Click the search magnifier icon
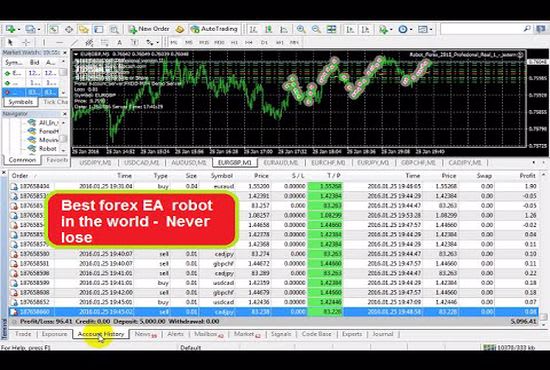550x370 pixels. tap(527, 29)
